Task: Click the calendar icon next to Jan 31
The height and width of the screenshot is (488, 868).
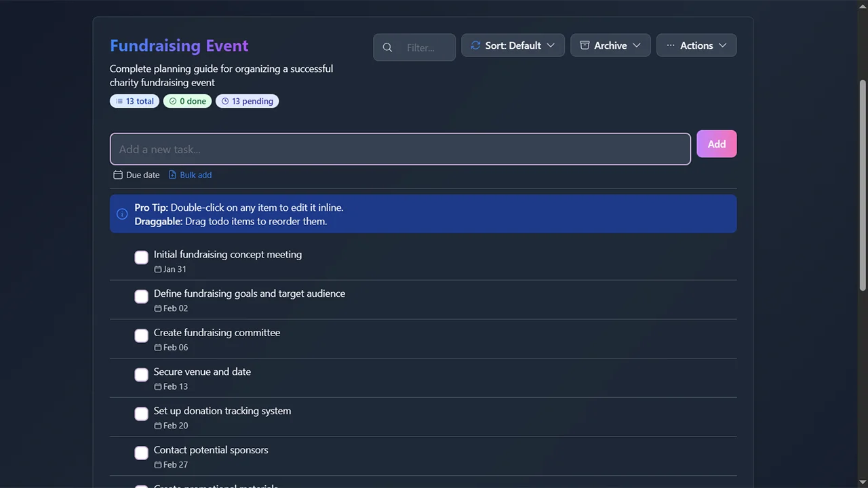Action: tap(158, 269)
